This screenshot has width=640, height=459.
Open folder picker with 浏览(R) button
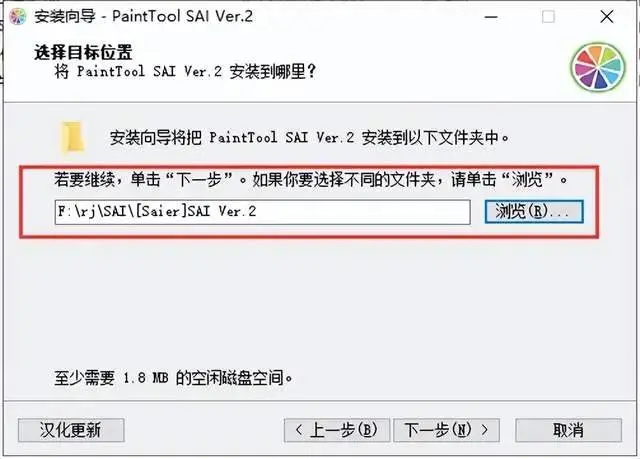[x=534, y=211]
